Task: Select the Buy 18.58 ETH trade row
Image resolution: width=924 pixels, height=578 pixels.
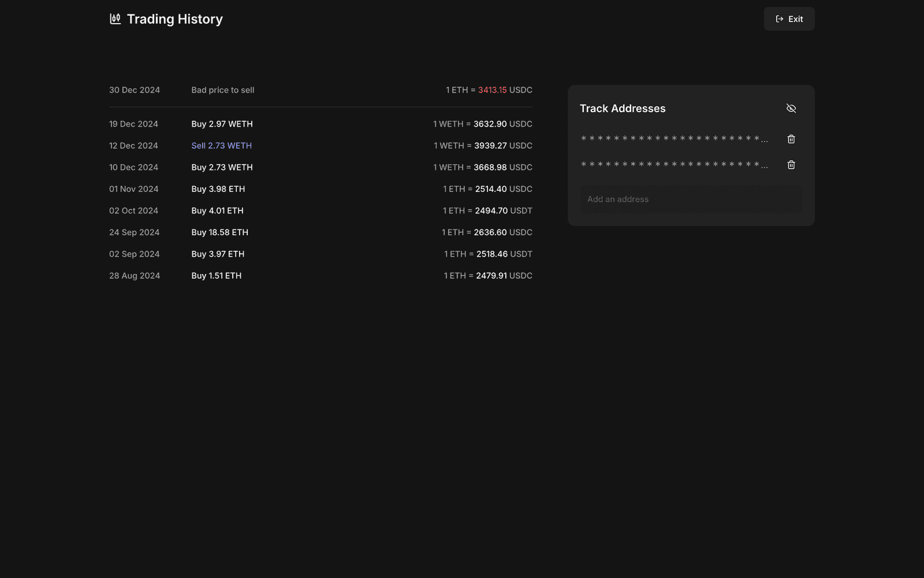Action: pos(219,232)
